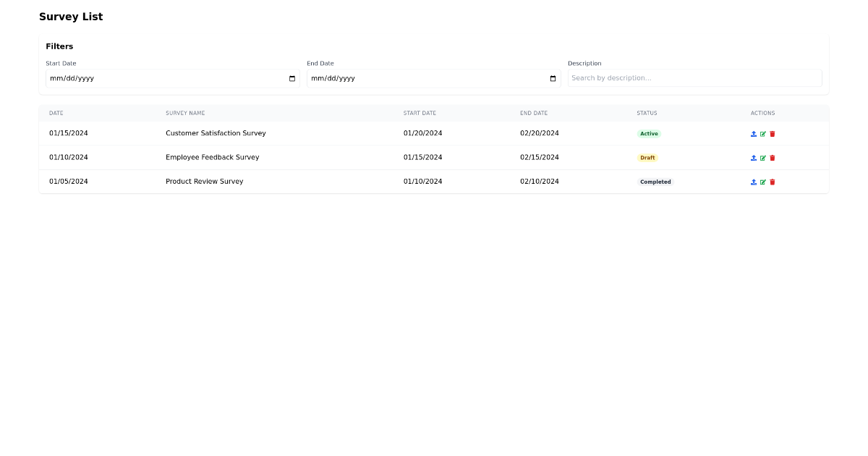
Task: Click the Draft status badge
Action: coord(647,158)
